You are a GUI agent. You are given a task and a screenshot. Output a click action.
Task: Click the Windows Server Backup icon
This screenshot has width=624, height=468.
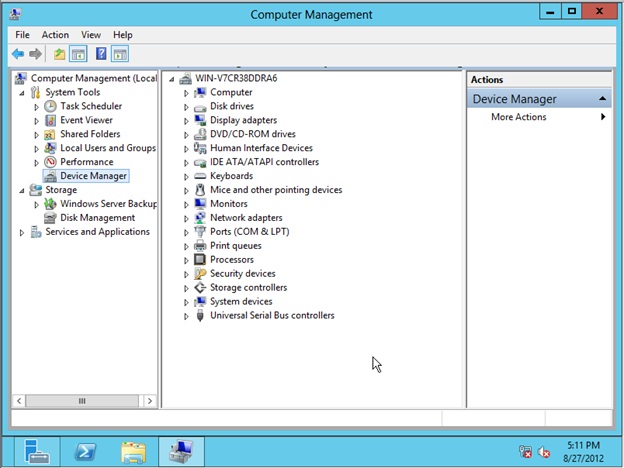click(50, 204)
